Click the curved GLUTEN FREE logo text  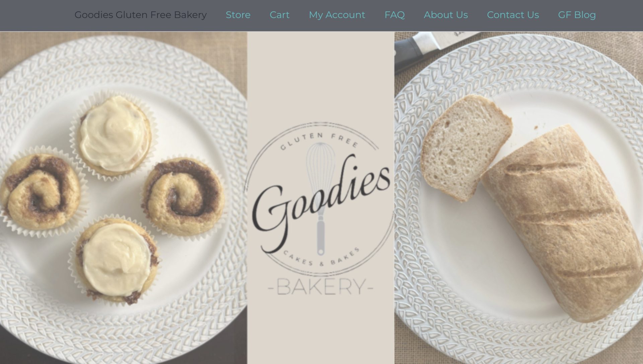point(319,141)
